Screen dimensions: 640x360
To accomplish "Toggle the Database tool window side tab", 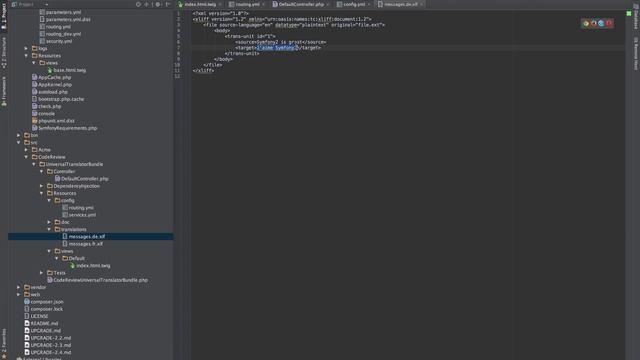I will coord(636,17).
